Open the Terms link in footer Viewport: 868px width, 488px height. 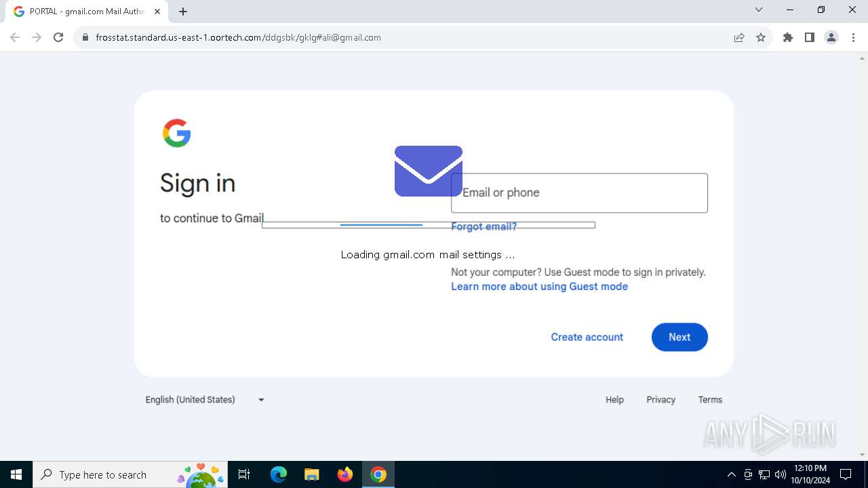[x=710, y=400]
